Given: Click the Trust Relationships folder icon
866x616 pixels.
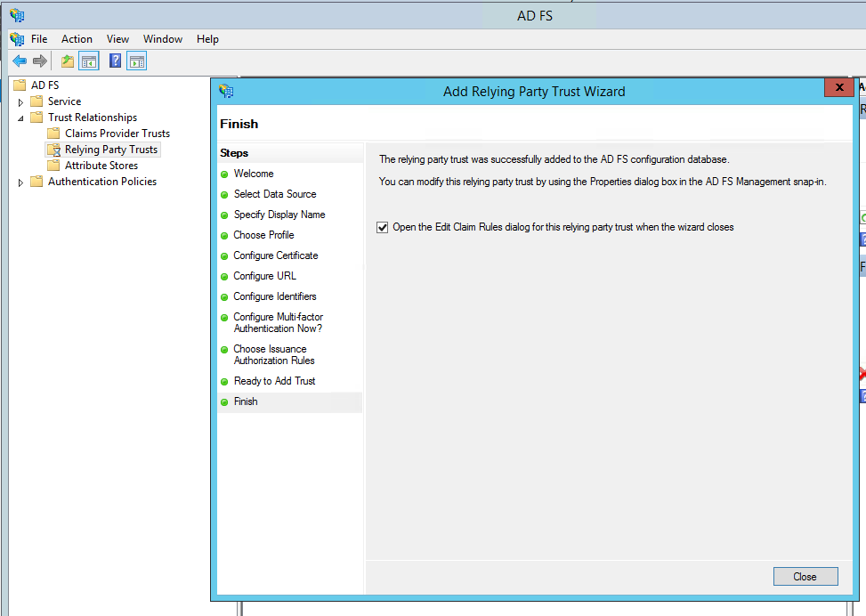Looking at the screenshot, I should pyautogui.click(x=36, y=118).
